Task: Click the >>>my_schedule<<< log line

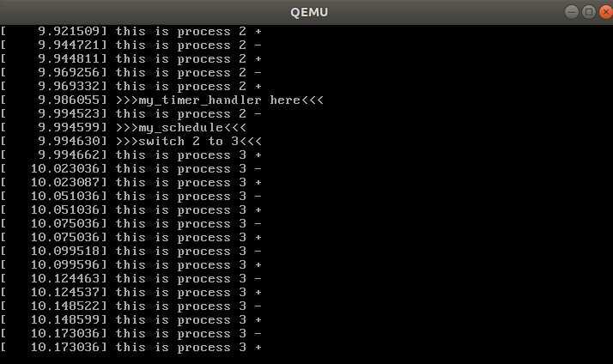Action: point(124,127)
